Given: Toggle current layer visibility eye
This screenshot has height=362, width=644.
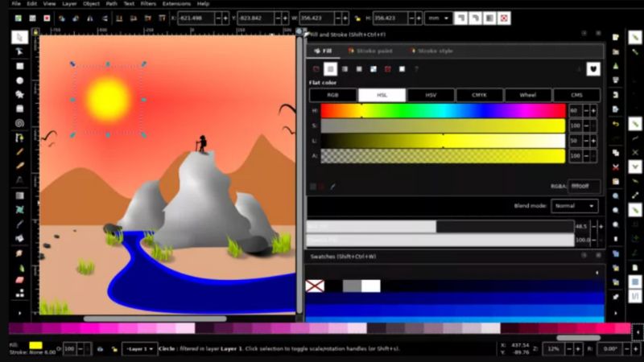Looking at the screenshot, I should pyautogui.click(x=100, y=349).
